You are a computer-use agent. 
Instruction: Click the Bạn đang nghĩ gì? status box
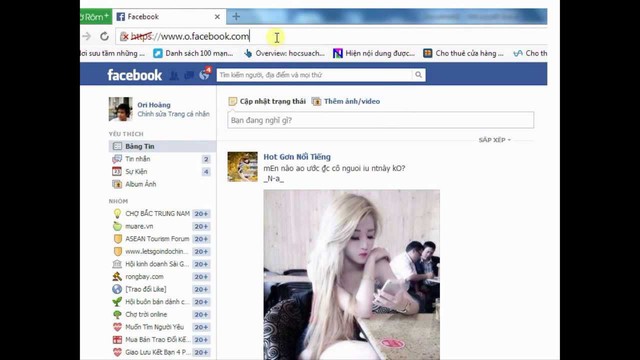point(380,120)
